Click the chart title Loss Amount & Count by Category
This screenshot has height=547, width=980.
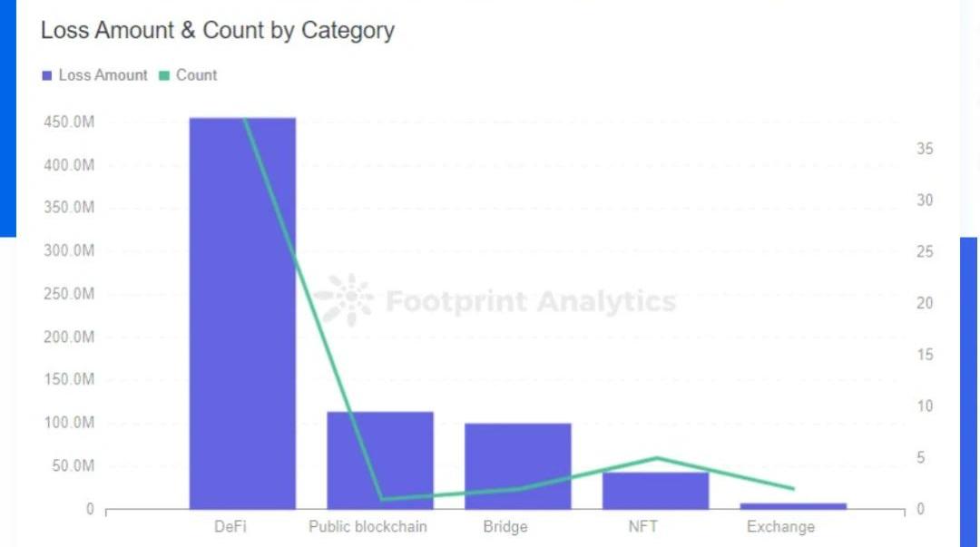point(218,30)
